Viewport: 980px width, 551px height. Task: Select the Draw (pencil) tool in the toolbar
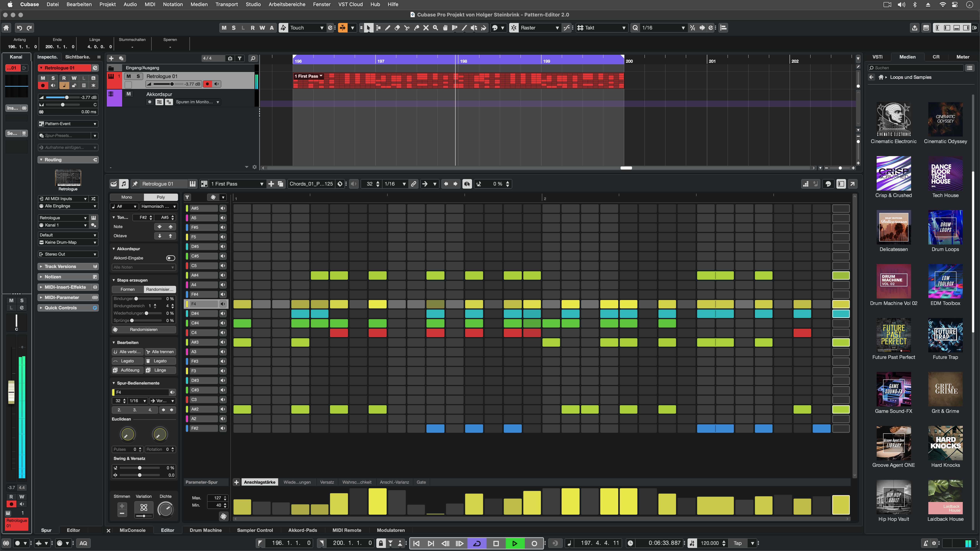click(387, 28)
